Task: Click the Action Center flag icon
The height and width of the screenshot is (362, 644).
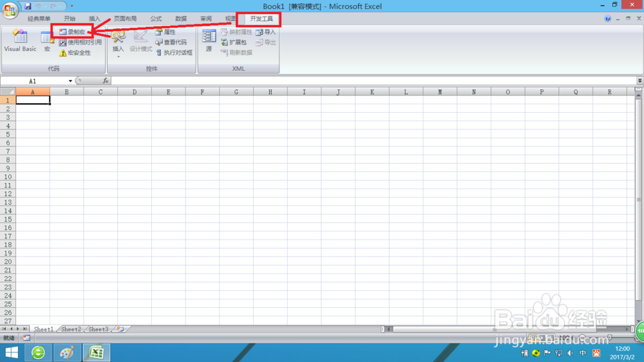Action: (x=547, y=353)
